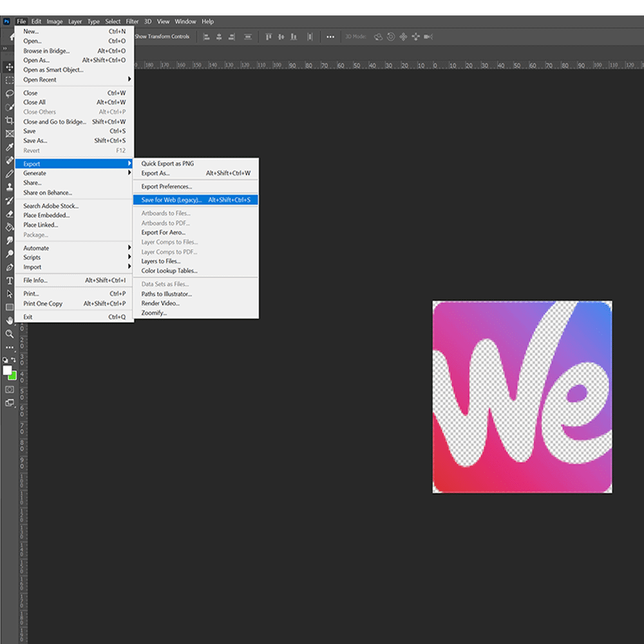Select the Move tool
The image size is (644, 644).
click(10, 67)
